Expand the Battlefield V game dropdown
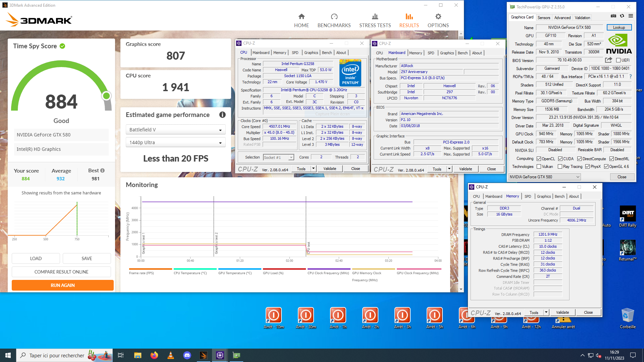Viewport: 644px width, 362px height. 175,130
